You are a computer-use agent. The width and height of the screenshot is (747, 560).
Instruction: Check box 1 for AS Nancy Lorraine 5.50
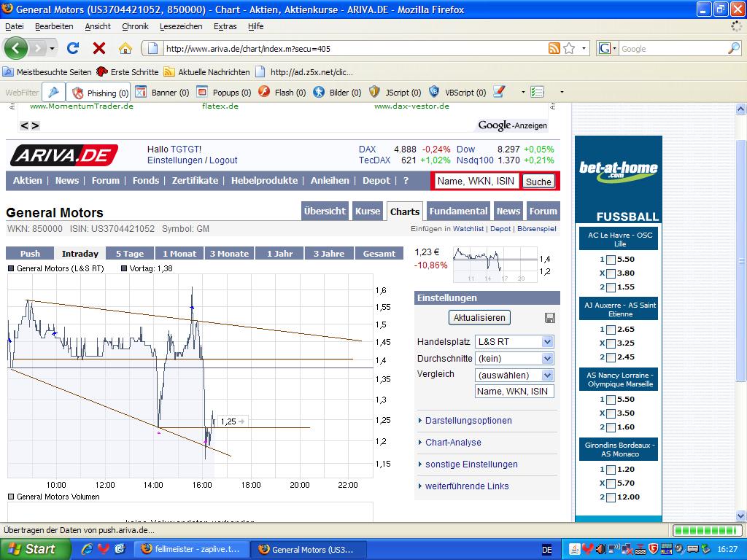(611, 400)
